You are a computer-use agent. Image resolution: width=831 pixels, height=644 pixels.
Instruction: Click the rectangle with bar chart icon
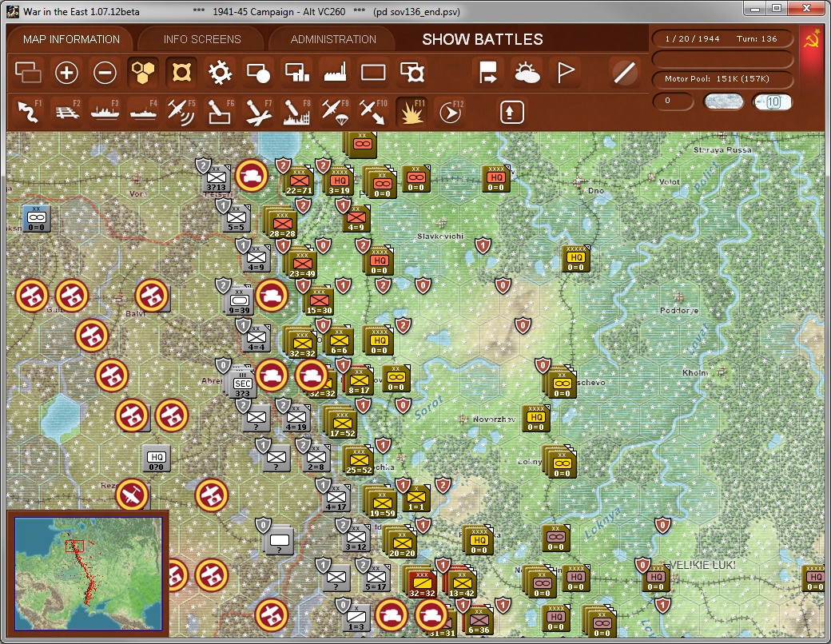[x=296, y=73]
